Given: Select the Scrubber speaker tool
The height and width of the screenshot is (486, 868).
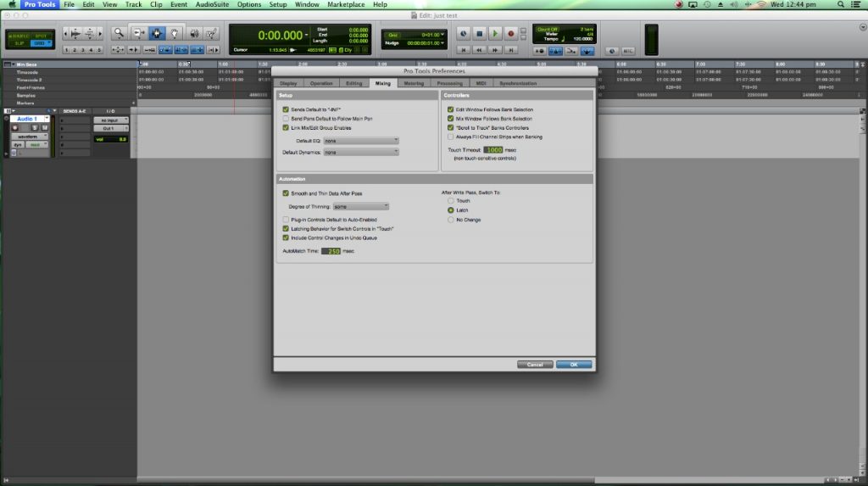Looking at the screenshot, I should [x=195, y=34].
